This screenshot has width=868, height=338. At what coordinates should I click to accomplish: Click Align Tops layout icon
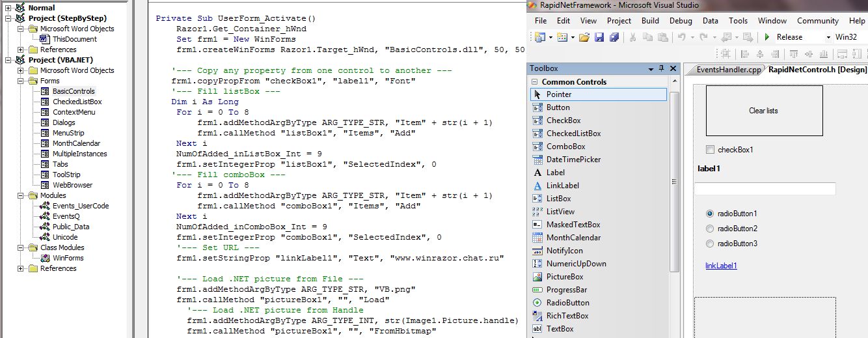(794, 54)
